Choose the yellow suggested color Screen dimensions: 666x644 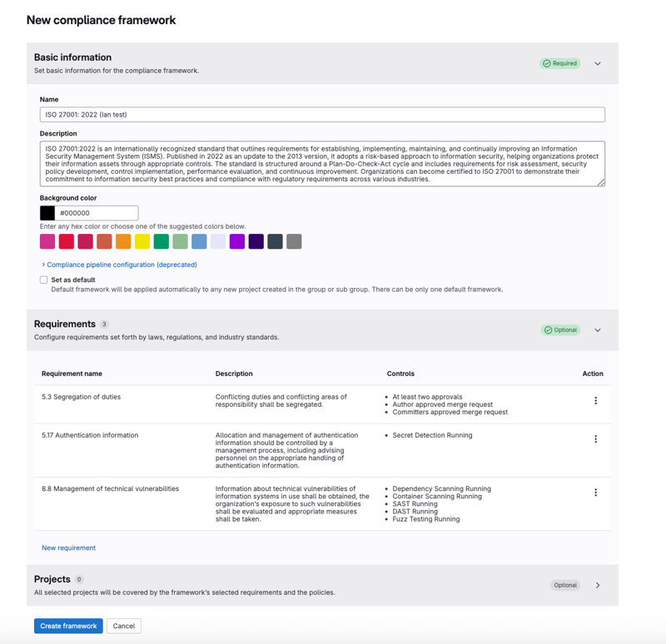[x=142, y=241]
